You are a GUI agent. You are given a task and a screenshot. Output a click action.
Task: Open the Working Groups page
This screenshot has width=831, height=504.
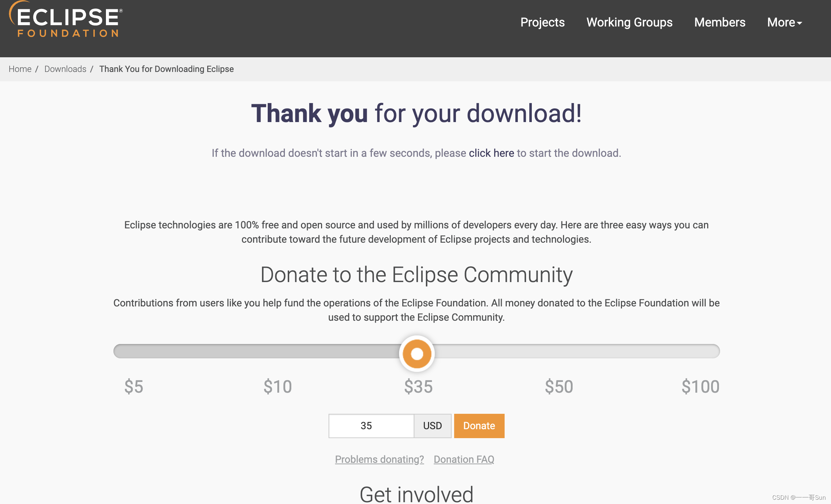tap(630, 22)
